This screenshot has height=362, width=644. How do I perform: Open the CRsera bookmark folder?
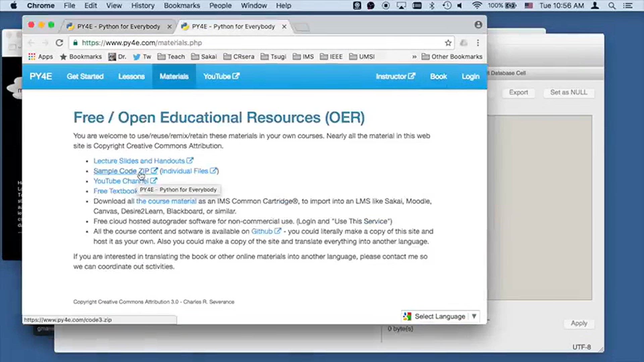tap(239, 57)
